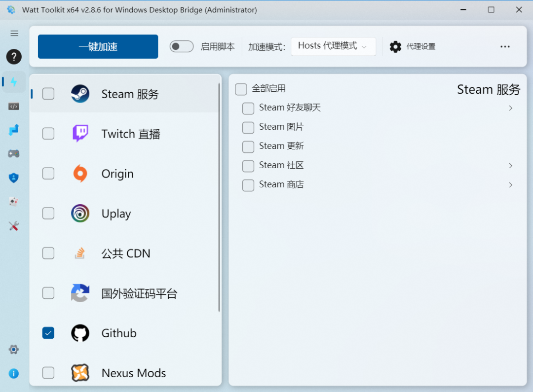Open the card game tools section
The image size is (533, 392).
[14, 201]
